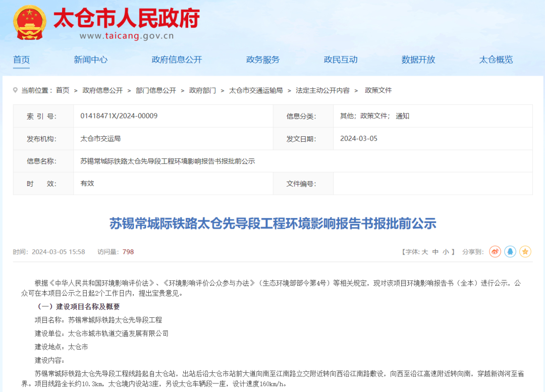Click the 建设内容： line

click(49, 360)
